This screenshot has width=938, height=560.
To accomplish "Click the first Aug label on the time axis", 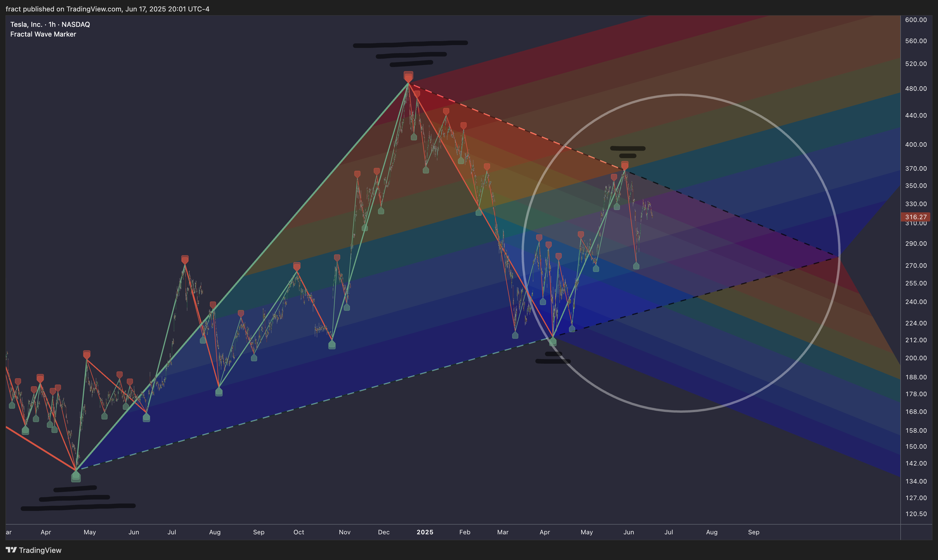I will pos(215,532).
